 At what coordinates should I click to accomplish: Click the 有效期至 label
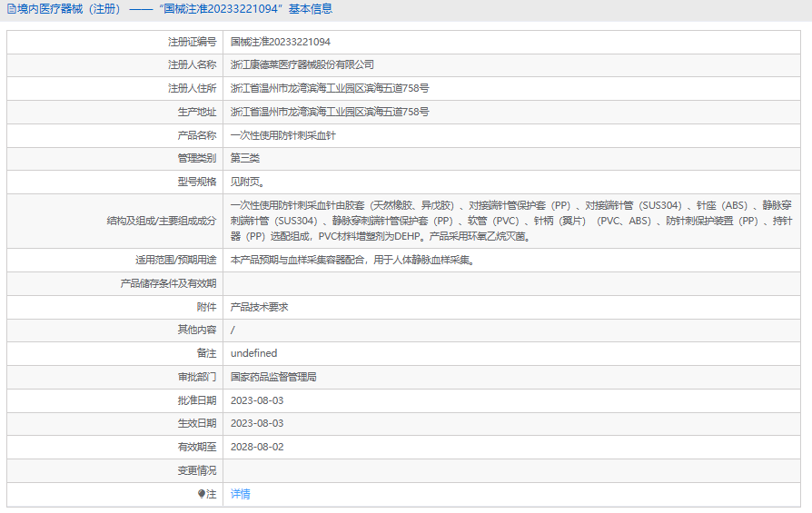click(x=197, y=448)
